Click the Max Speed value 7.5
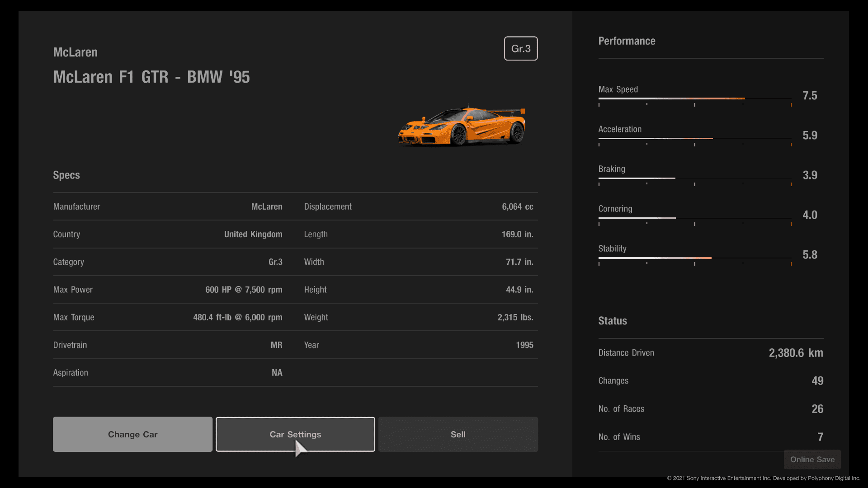The width and height of the screenshot is (868, 488). click(x=810, y=96)
